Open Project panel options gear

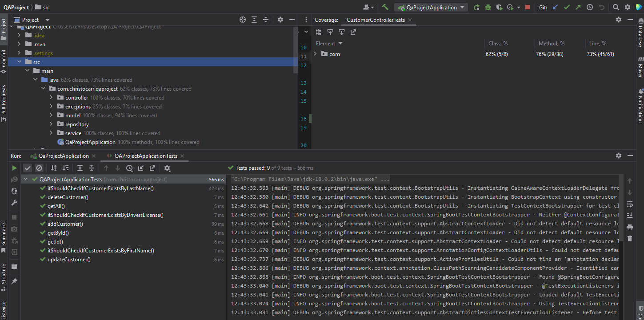pyautogui.click(x=280, y=20)
